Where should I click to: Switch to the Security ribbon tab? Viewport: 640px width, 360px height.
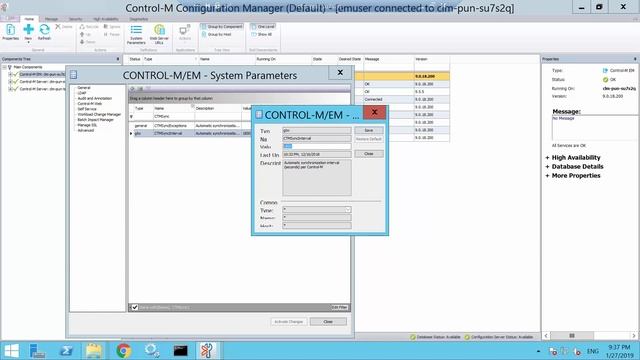pos(76,19)
